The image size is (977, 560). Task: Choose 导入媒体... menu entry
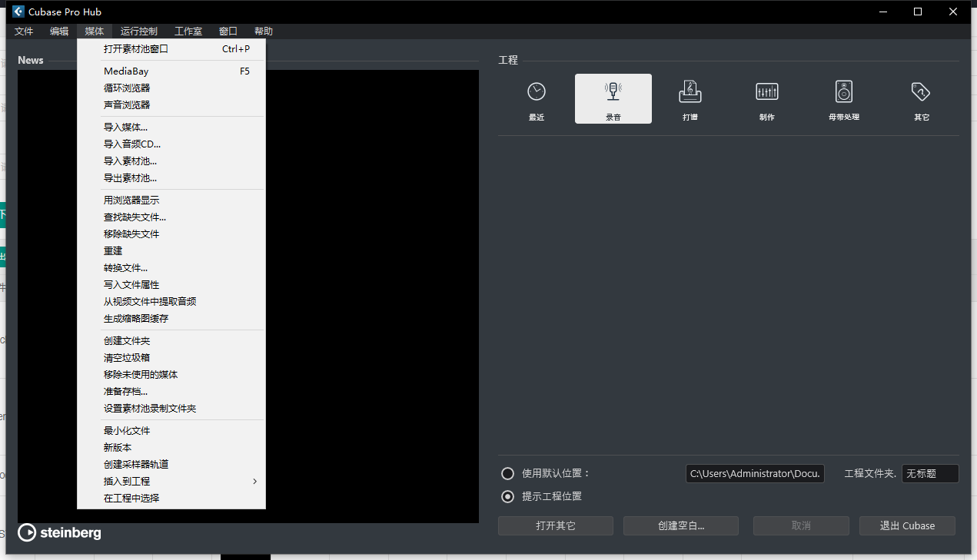click(171, 128)
